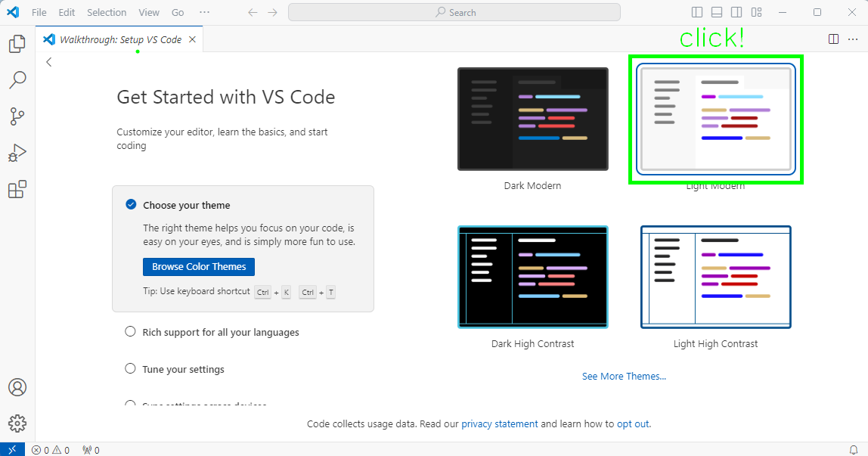Click the command center Search box
This screenshot has width=868, height=456.
(454, 12)
